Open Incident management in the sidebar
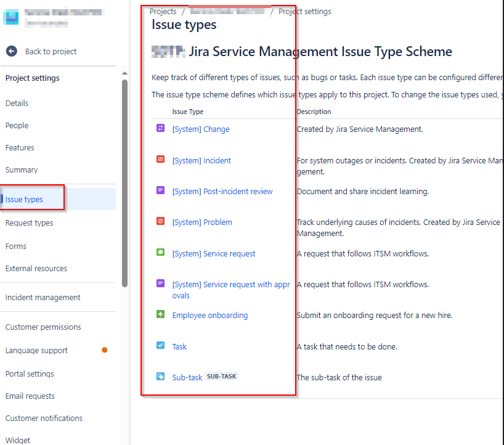 (x=43, y=298)
